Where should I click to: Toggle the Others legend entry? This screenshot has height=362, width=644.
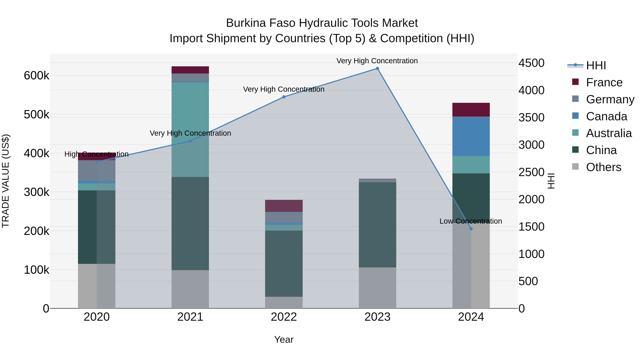596,167
